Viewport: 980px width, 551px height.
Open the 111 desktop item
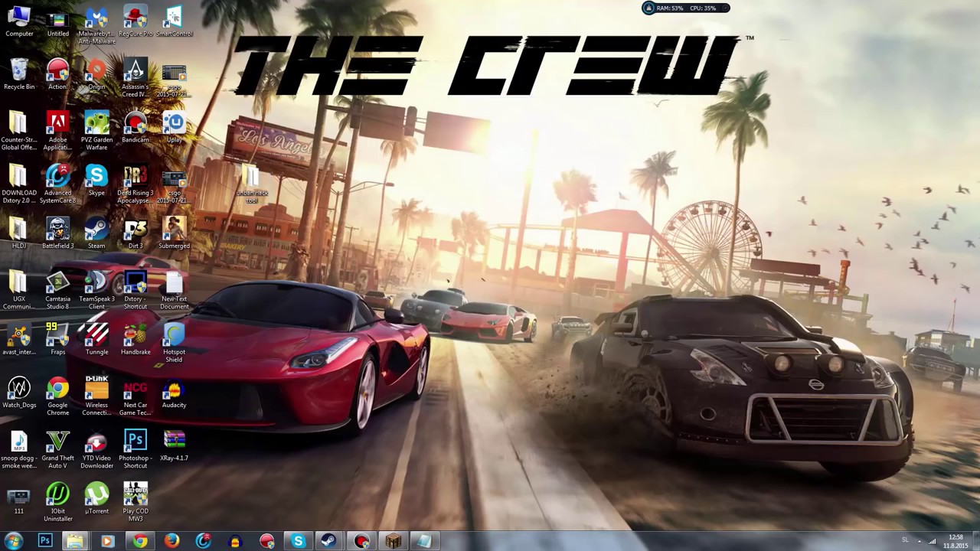click(x=19, y=498)
